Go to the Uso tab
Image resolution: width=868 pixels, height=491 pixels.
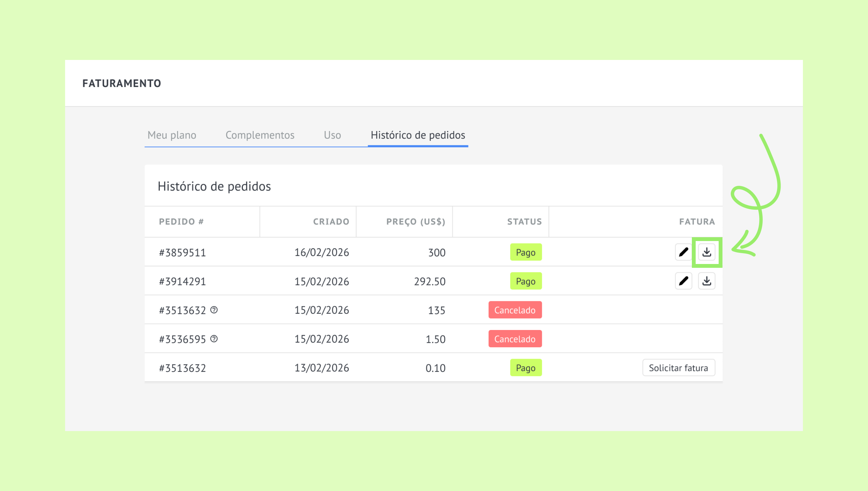tap(333, 135)
